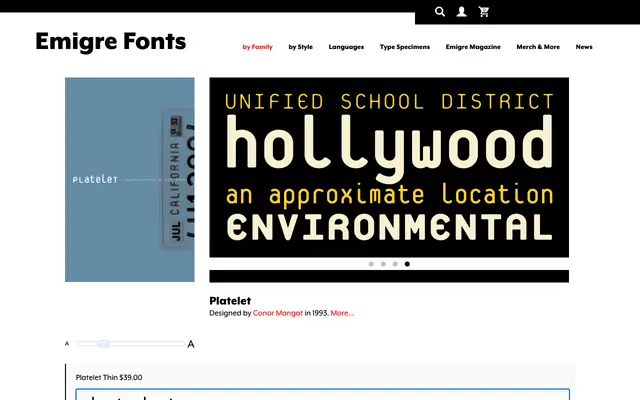Show the third carousel slide dot
Viewport: 640px width, 400px height.
[395, 264]
